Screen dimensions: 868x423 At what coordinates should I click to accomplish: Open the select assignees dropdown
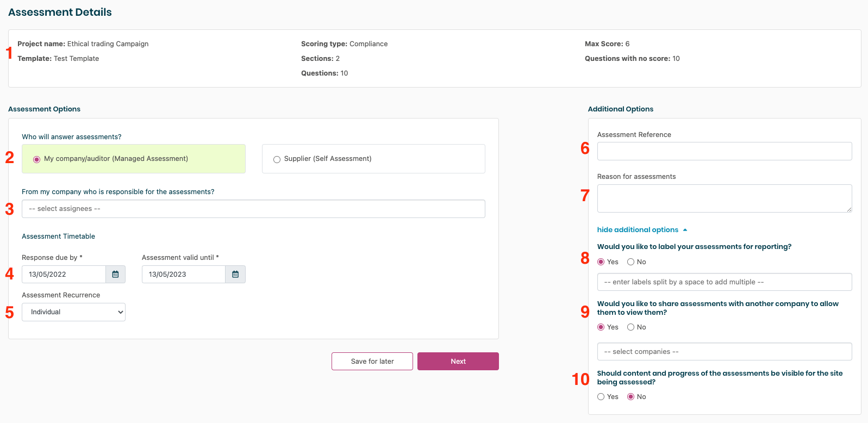pyautogui.click(x=253, y=209)
